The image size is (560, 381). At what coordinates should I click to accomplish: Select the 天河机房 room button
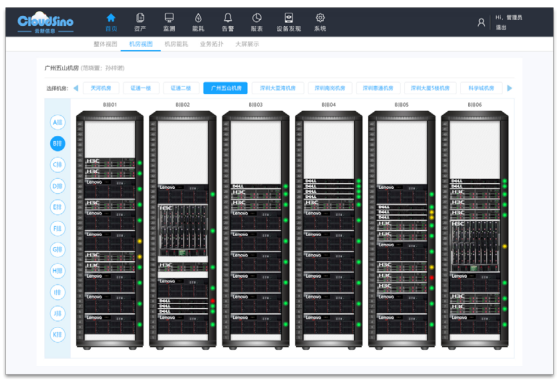101,88
